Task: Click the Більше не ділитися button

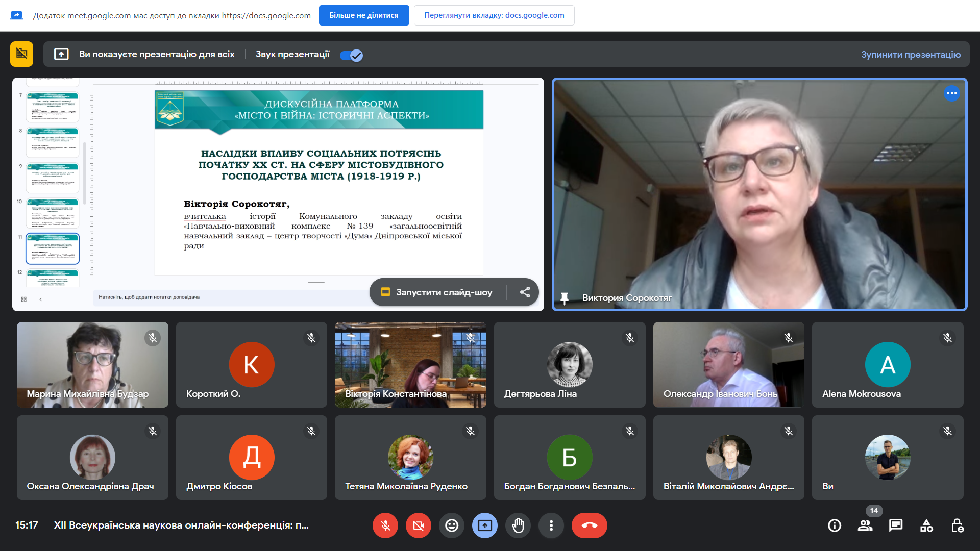Action: 363,15
